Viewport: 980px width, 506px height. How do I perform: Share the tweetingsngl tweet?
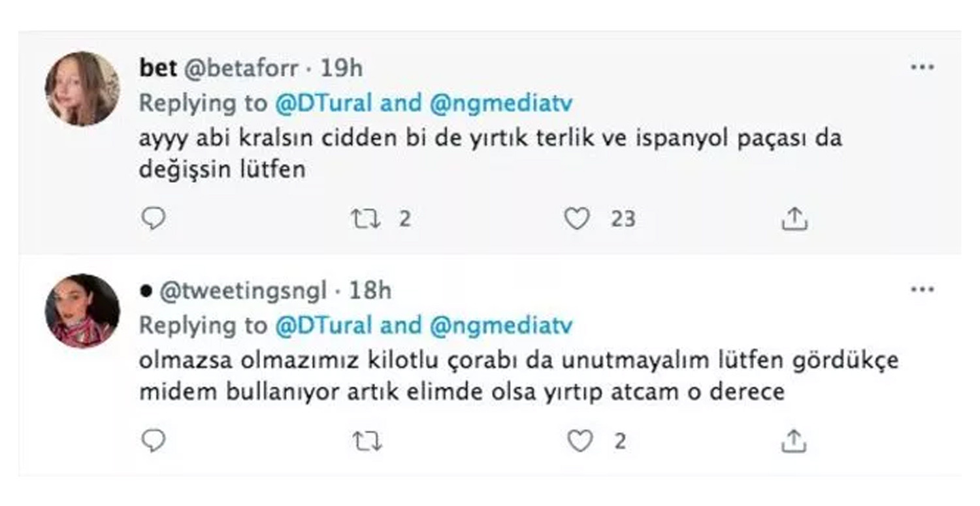coord(794,442)
